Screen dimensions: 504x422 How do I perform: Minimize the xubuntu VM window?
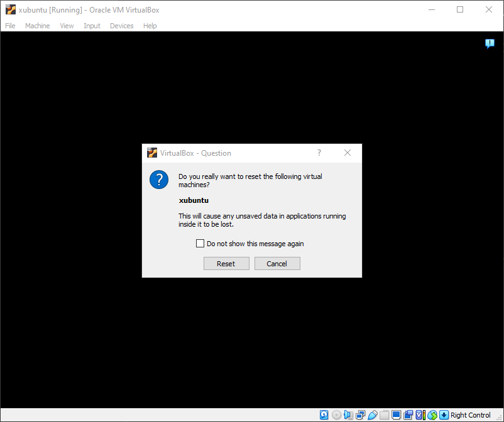click(x=432, y=9)
